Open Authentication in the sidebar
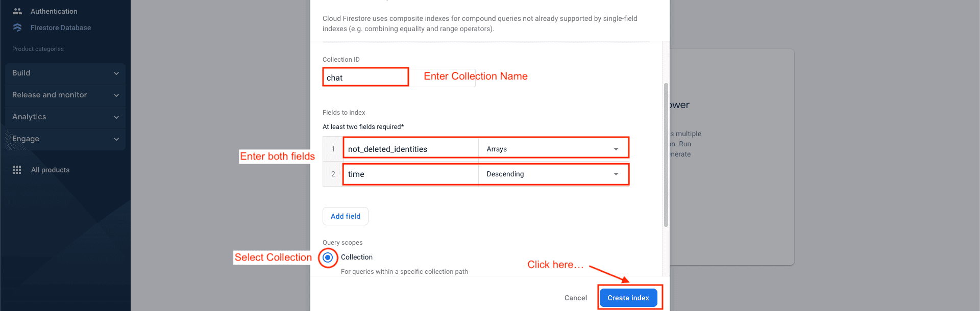Image resolution: width=980 pixels, height=311 pixels. point(54,11)
